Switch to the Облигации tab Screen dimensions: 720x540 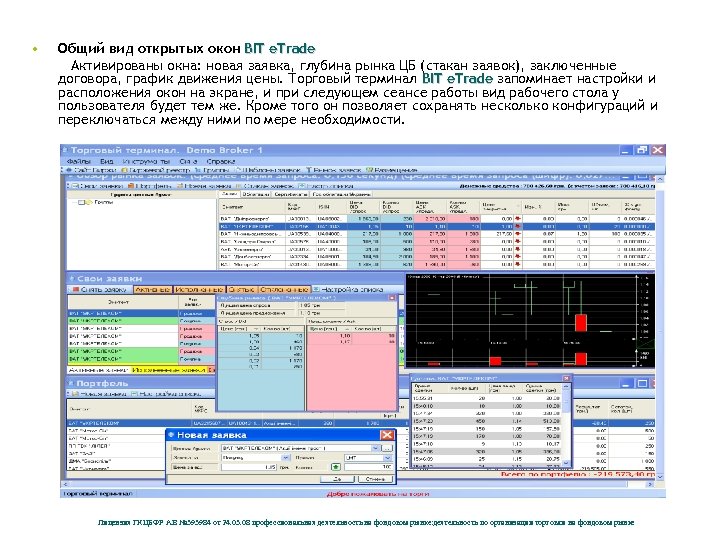pyautogui.click(x=256, y=194)
